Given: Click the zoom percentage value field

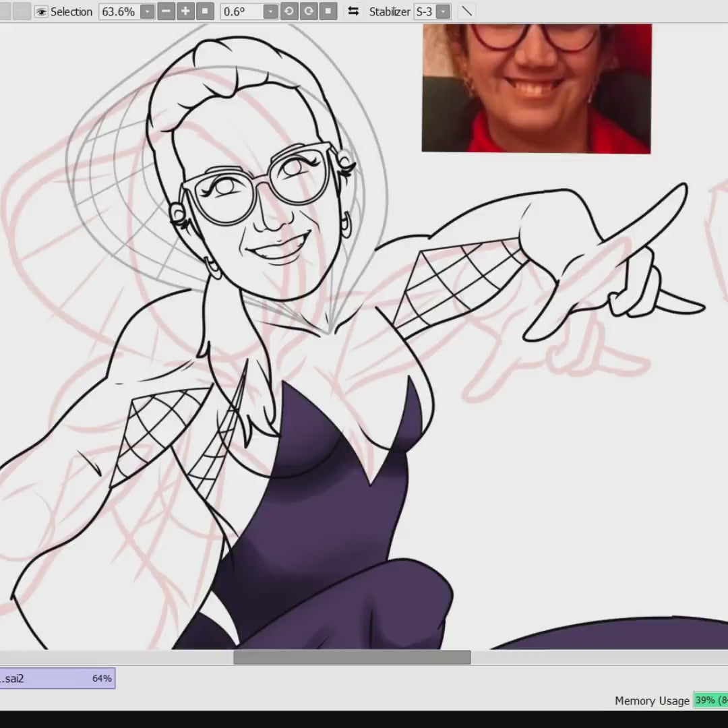Looking at the screenshot, I should 119,11.
